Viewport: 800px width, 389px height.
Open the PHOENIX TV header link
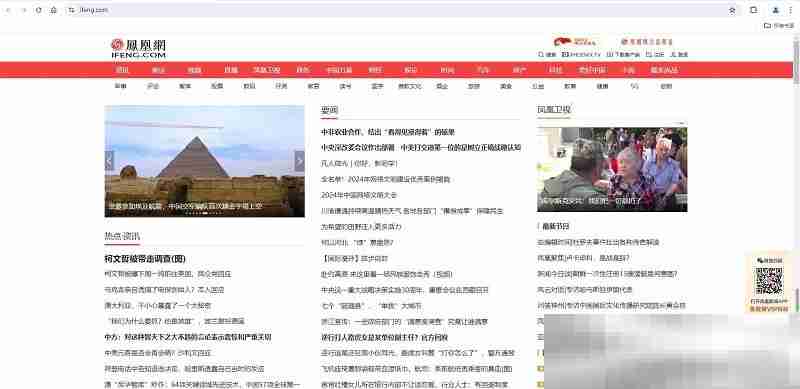pyautogui.click(x=581, y=55)
